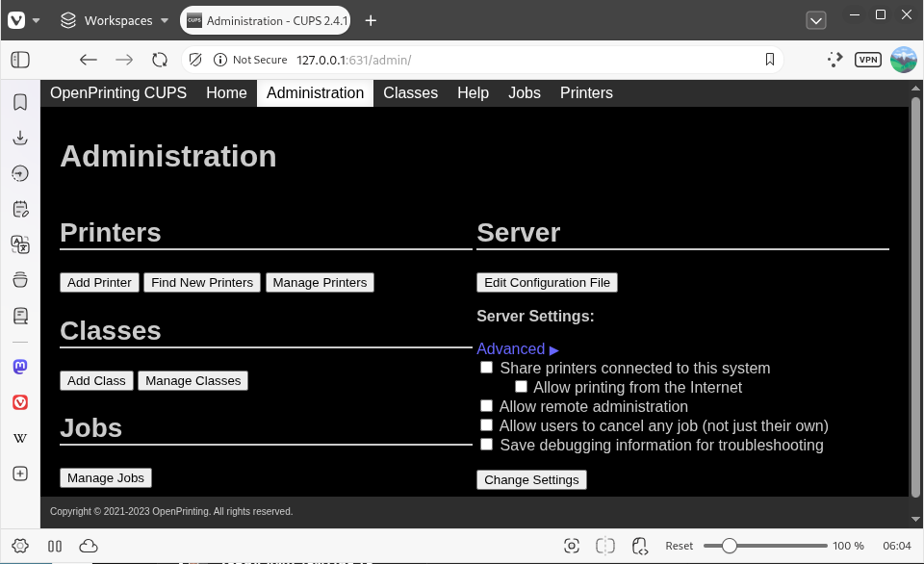Show the History sidebar panel
The width and height of the screenshot is (924, 564).
[20, 173]
